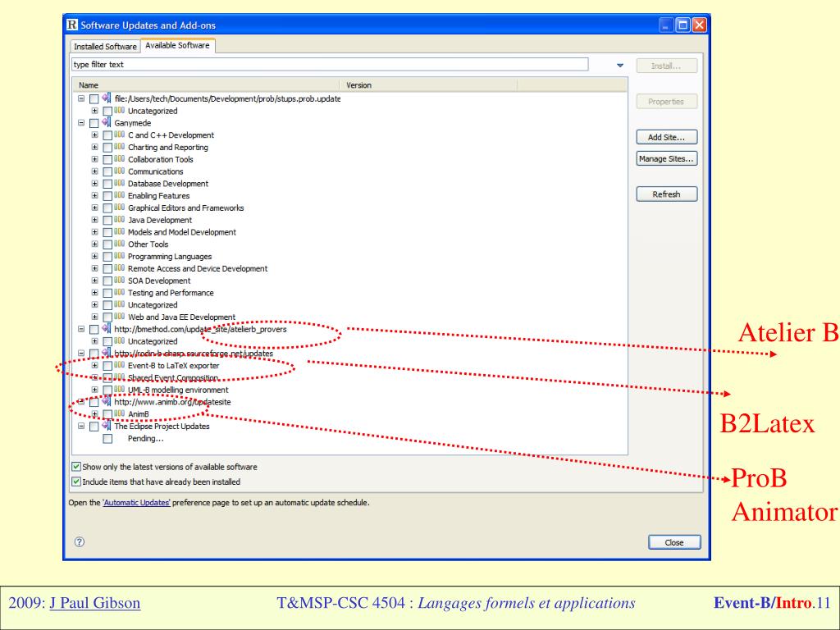Expand the Charting and Reporting node
The height and width of the screenshot is (630, 840).
click(x=95, y=147)
